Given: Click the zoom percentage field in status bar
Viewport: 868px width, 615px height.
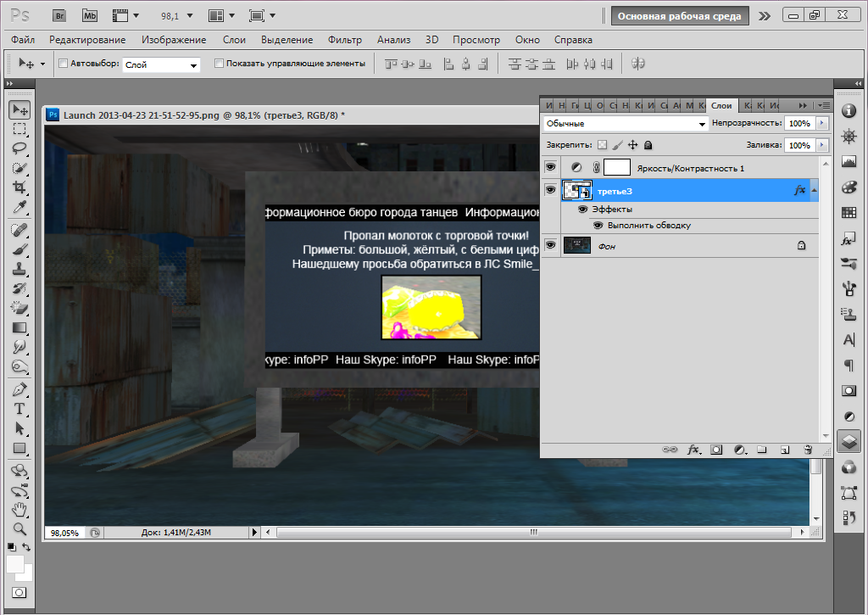Looking at the screenshot, I should 64,533.
